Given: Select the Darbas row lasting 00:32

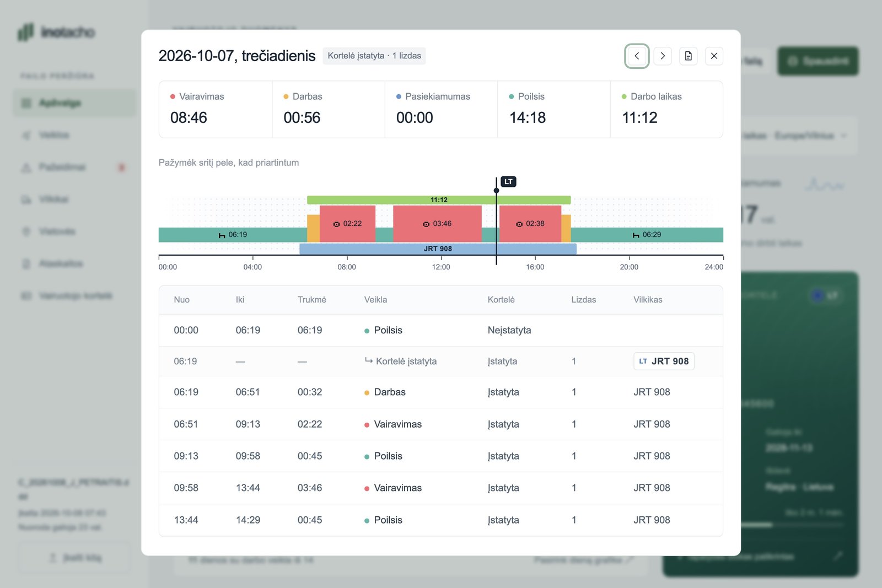Looking at the screenshot, I should (441, 392).
